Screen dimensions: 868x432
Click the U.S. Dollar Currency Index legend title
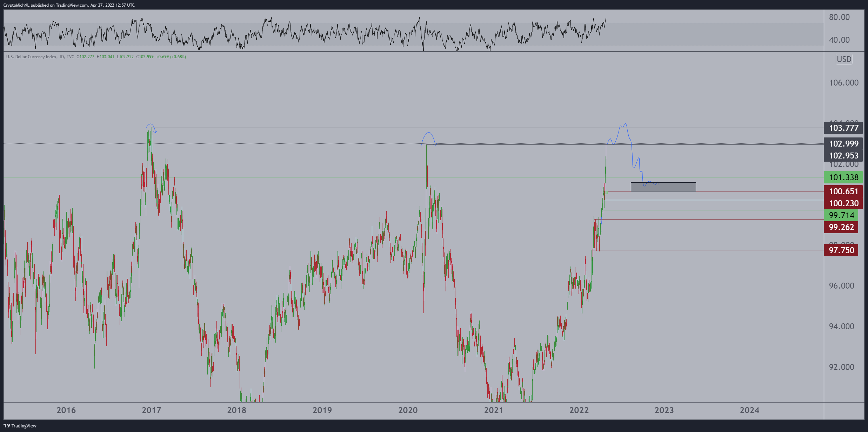[x=32, y=57]
